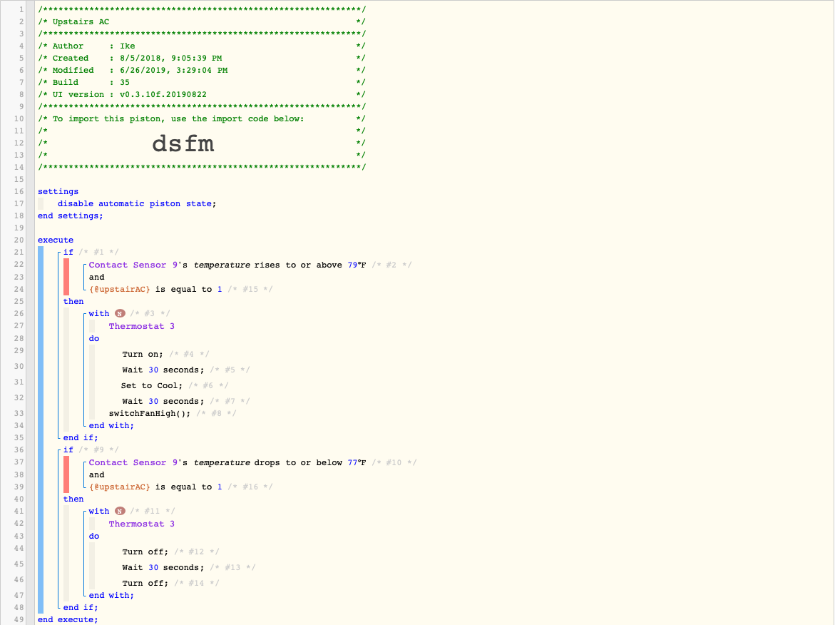
Task: Click the blue execute block bar
Action: tap(41, 430)
